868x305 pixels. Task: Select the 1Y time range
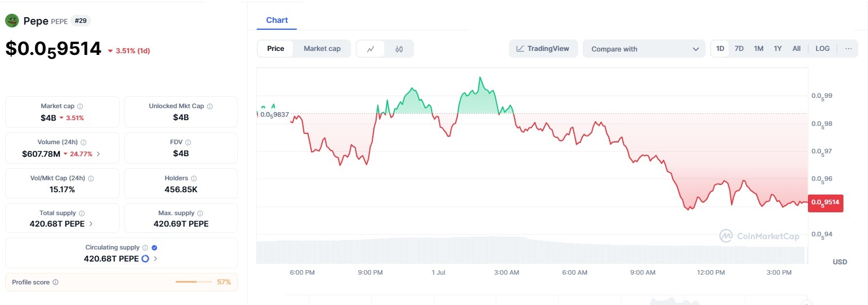click(778, 49)
